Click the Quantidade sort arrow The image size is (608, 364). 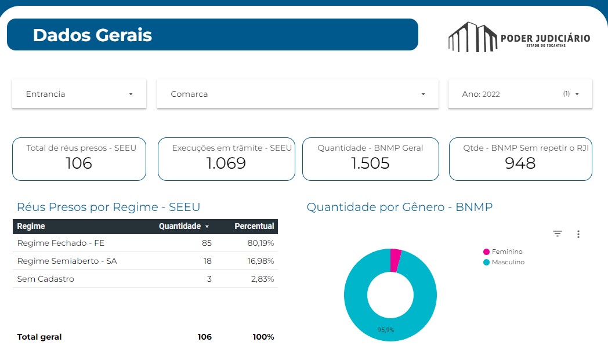[207, 227]
